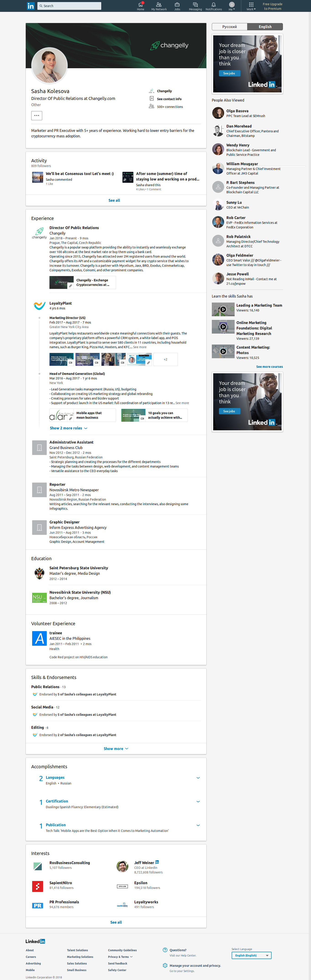Image resolution: width=311 pixels, height=980 pixels.
Task: Click Talent Solutions in the footer
Action: click(x=78, y=950)
